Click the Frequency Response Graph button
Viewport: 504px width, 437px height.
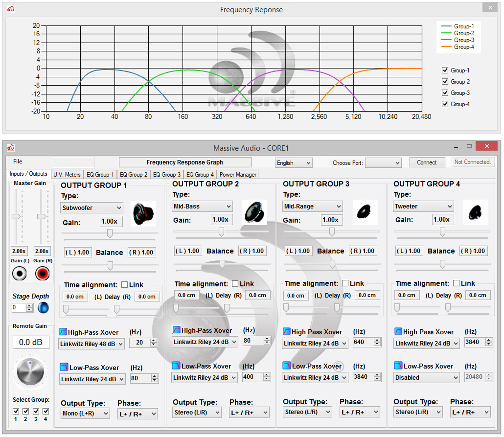click(185, 162)
